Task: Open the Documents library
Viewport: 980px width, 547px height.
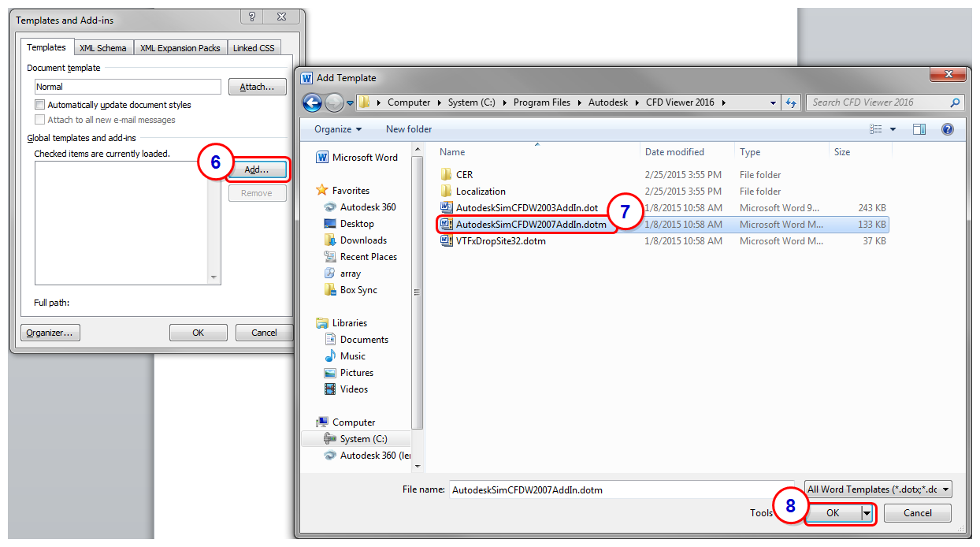Action: (x=356, y=340)
